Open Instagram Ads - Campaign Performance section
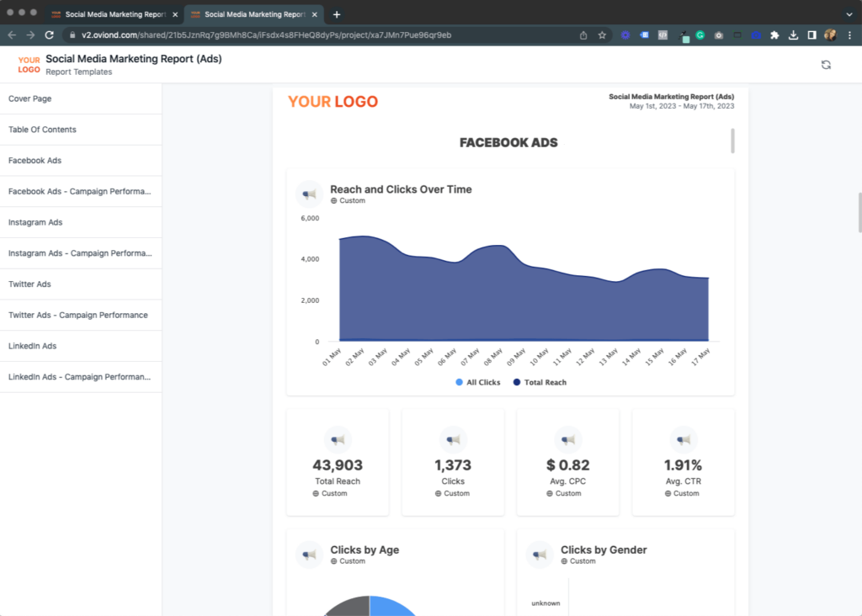 pyautogui.click(x=81, y=253)
